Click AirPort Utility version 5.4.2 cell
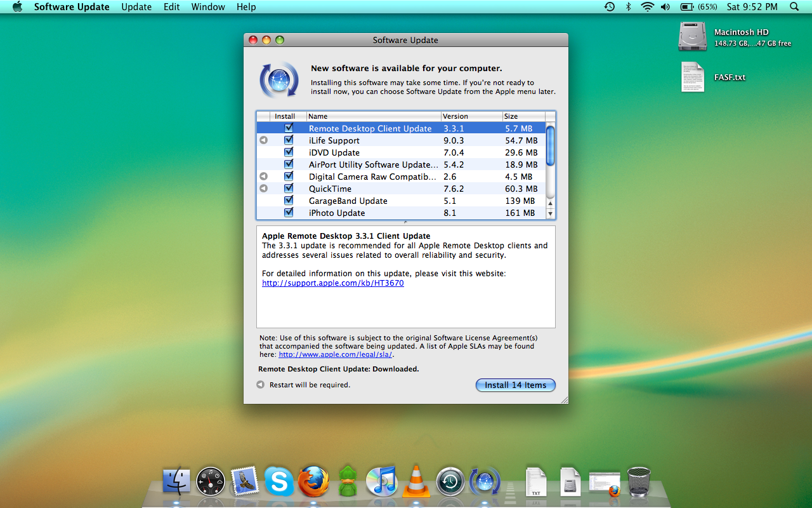This screenshot has width=812, height=508. [x=454, y=164]
